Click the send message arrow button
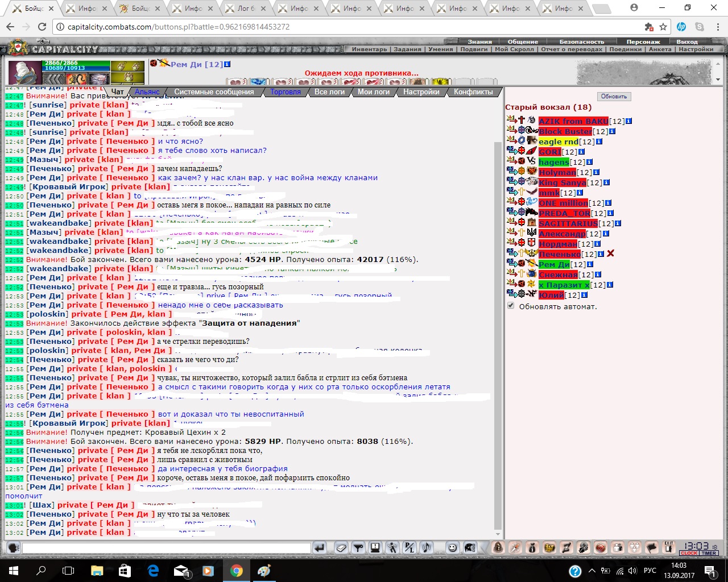Image resolution: width=728 pixels, height=582 pixels. point(320,548)
